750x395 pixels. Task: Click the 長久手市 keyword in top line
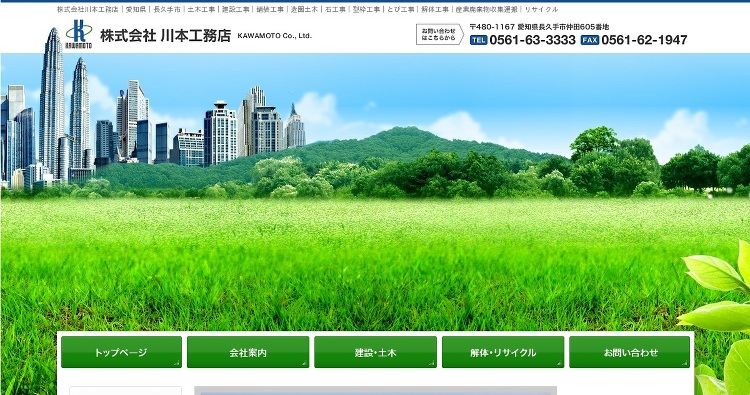tap(167, 10)
